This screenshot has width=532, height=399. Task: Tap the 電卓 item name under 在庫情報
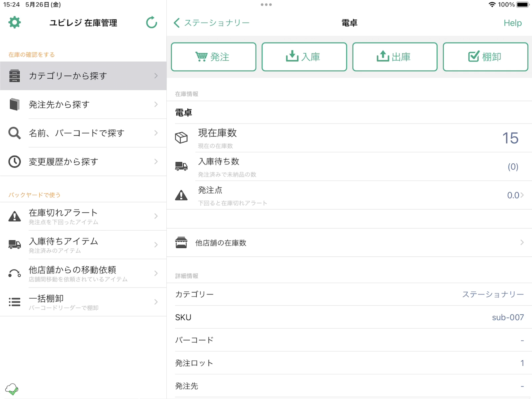[x=184, y=113]
